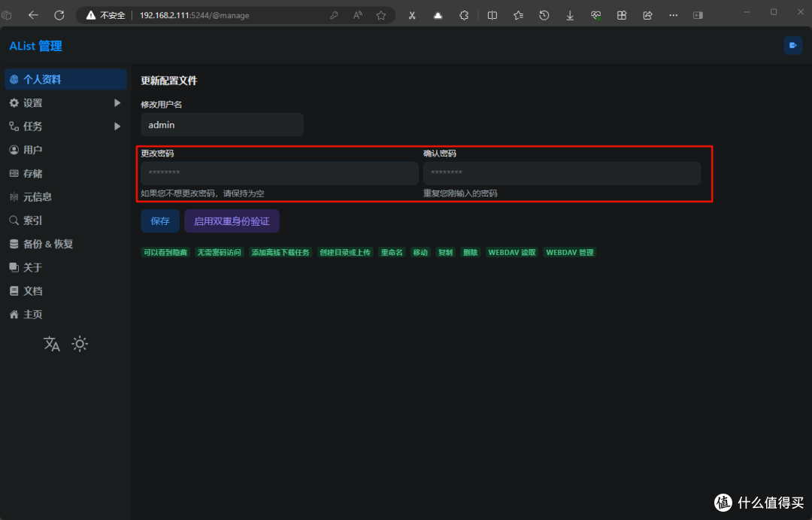
Task: Open the favorites list icon
Action: 518,15
